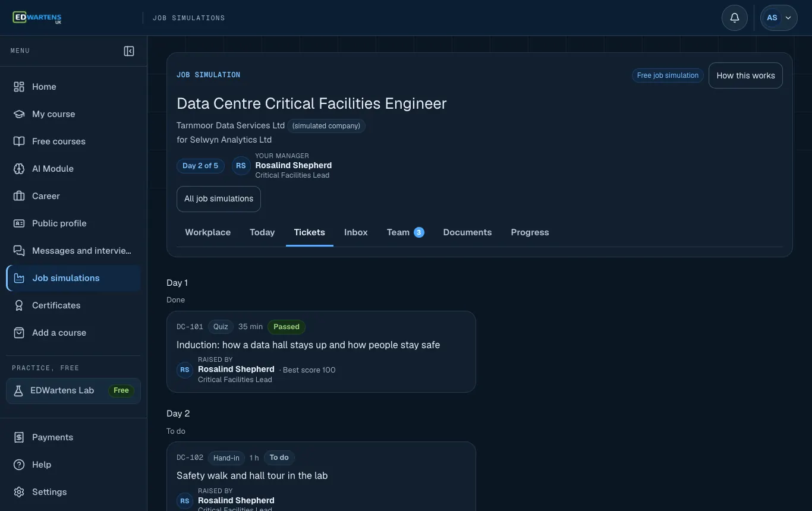
Task: Click the Messages and interviews chat icon
Action: pos(19,251)
